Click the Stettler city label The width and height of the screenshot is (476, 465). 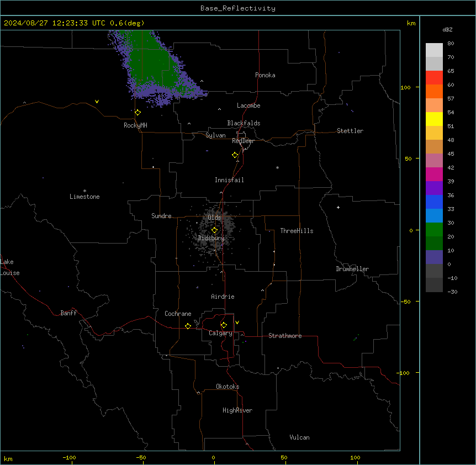pyautogui.click(x=350, y=131)
